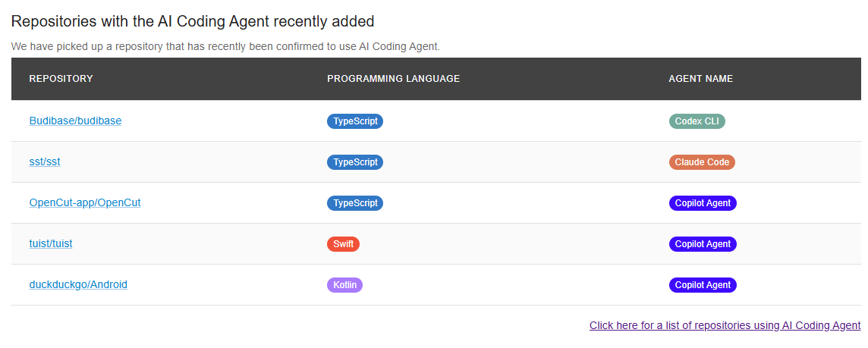
Task: Open the tuist/tuist repository link
Action: (51, 243)
